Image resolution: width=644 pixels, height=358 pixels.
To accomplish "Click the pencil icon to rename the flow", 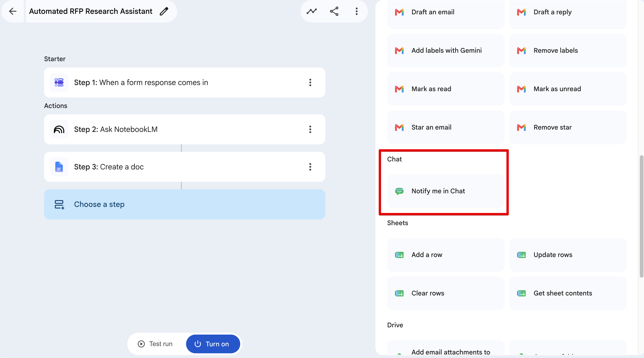I will [x=164, y=11].
